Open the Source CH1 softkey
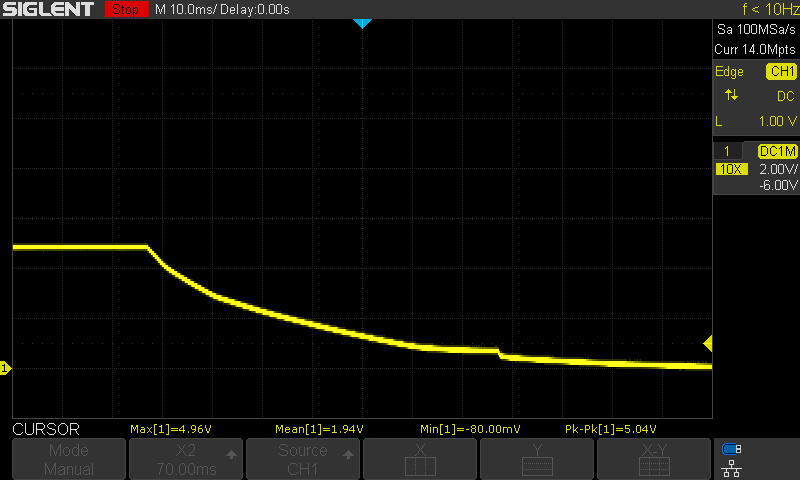The width and height of the screenshot is (800, 480). pyautogui.click(x=303, y=459)
